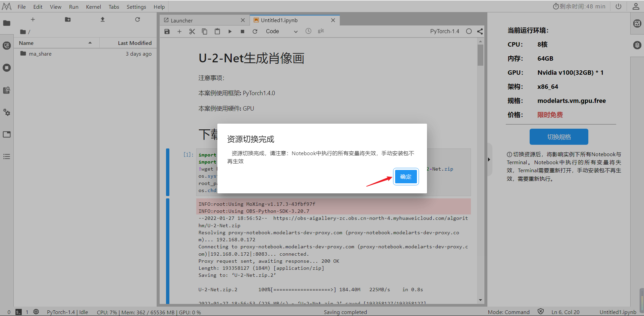The width and height of the screenshot is (644, 316).
Task: Click the 确定 confirm button in dialog
Action: click(x=406, y=177)
